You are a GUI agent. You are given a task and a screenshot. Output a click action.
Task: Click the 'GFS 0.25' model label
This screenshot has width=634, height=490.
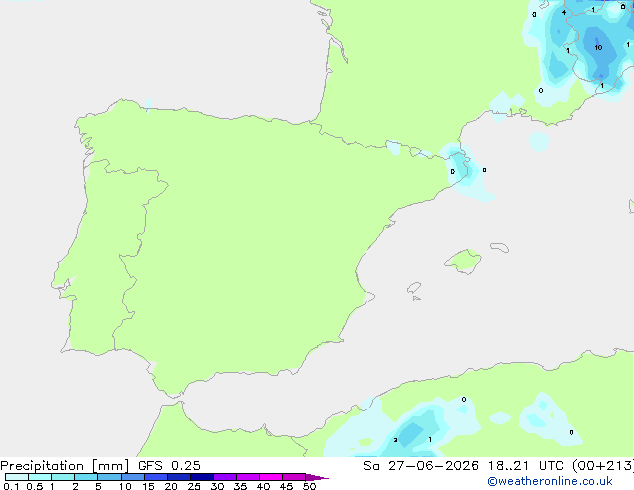click(169, 466)
